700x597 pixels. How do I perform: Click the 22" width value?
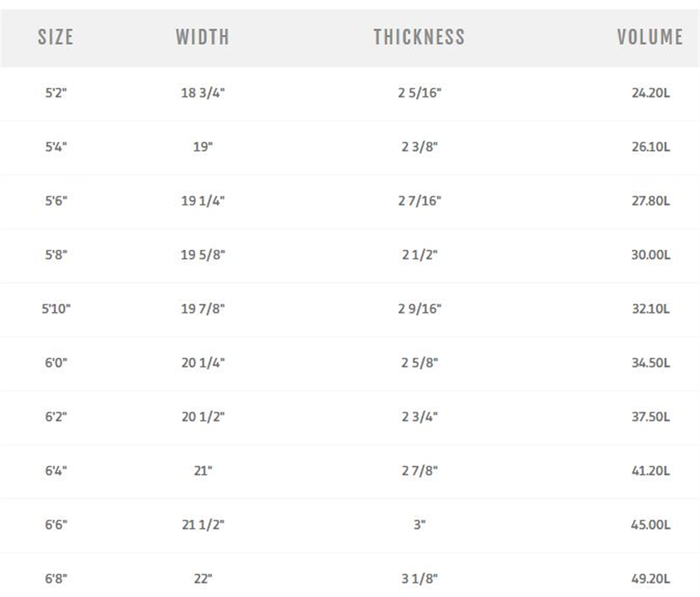pos(203,579)
